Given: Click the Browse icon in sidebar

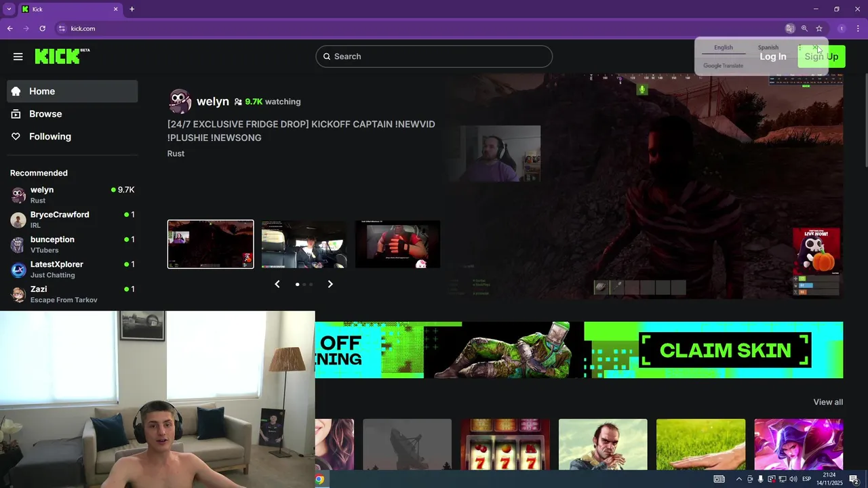Looking at the screenshot, I should click(x=16, y=114).
